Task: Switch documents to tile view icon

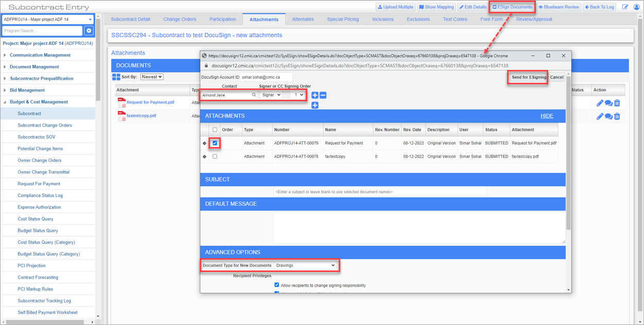Action: click(116, 77)
